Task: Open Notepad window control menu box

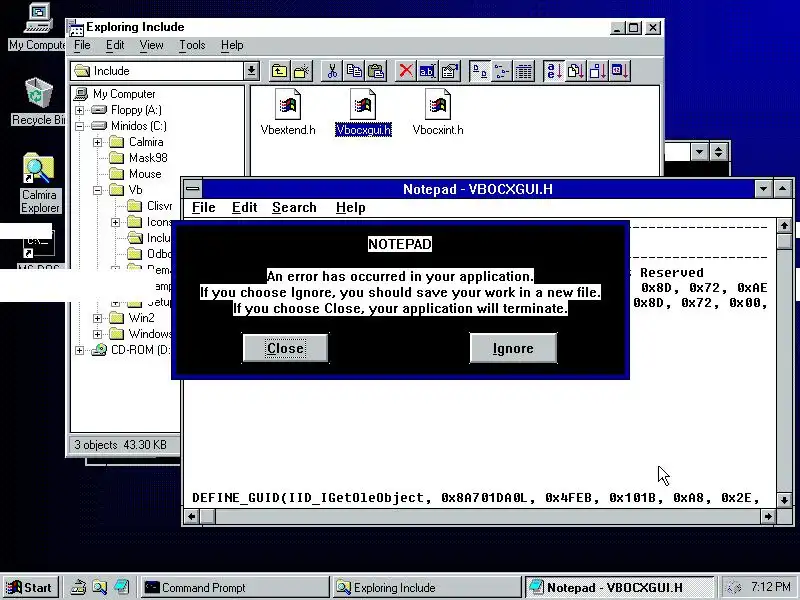Action: (193, 189)
